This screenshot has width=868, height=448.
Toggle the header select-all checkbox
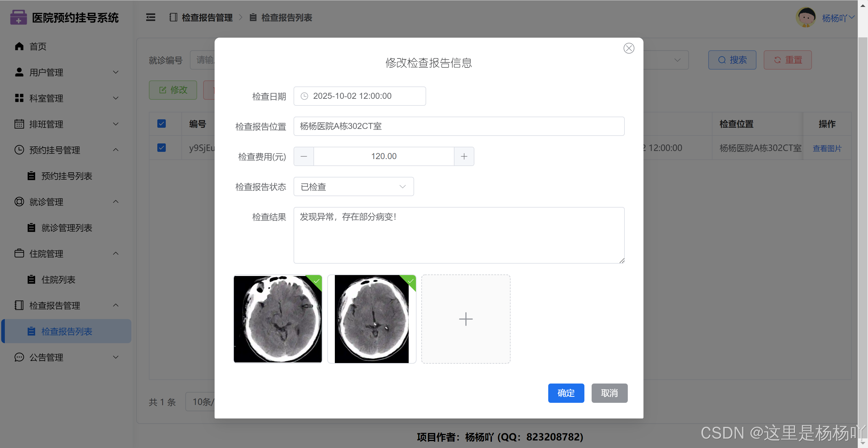[x=162, y=124]
